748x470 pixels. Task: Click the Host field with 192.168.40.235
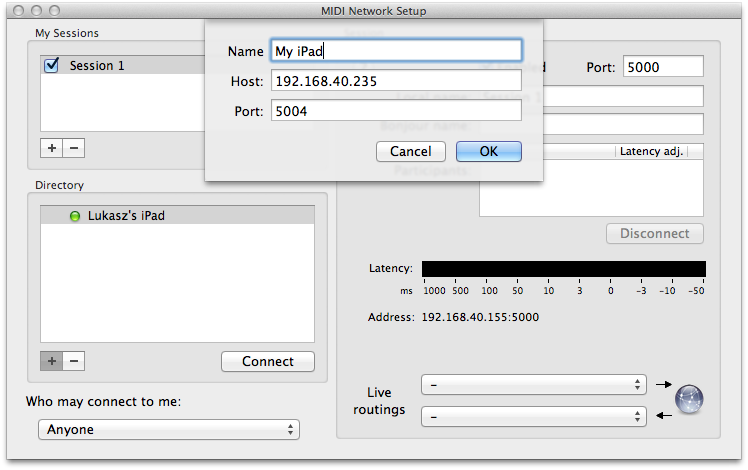point(396,81)
